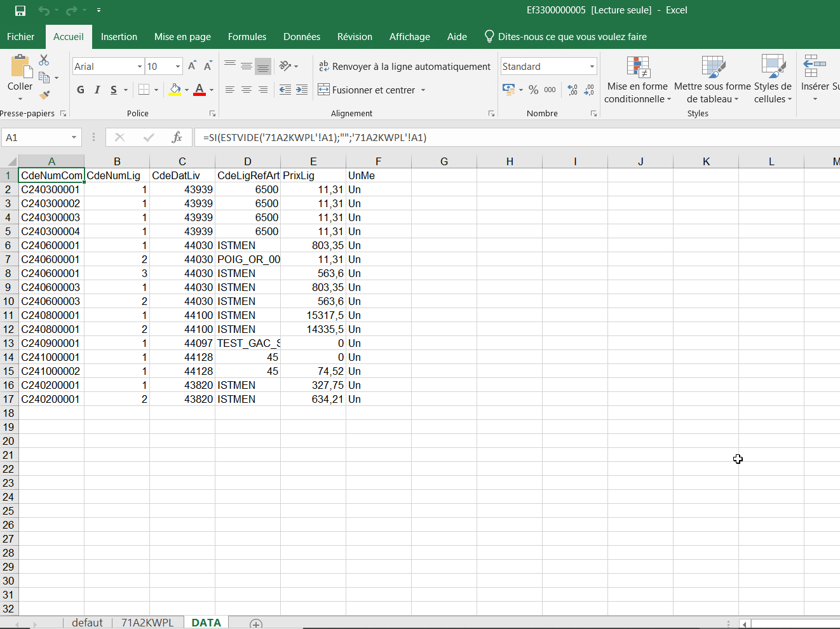
Task: Apply the yellow fill color swatch
Action: [x=175, y=90]
